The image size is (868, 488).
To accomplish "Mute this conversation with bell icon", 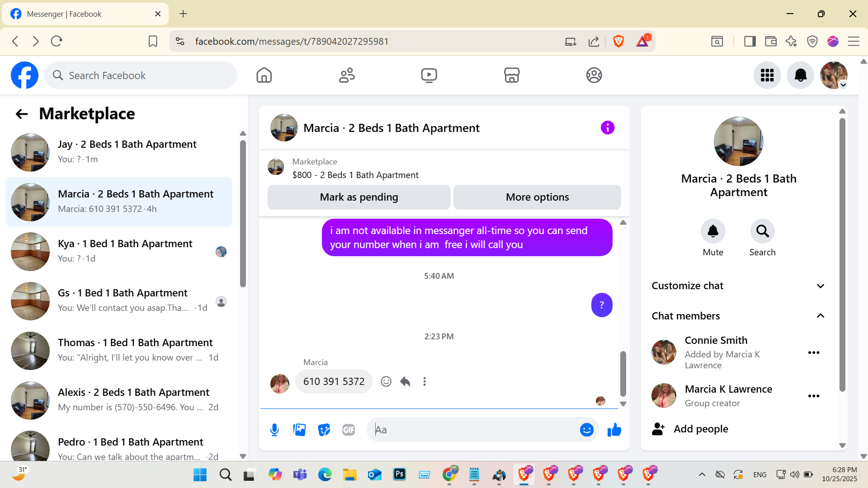I will (713, 231).
